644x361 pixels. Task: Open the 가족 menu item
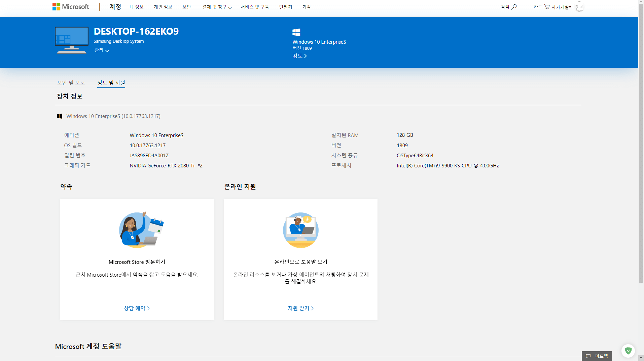click(x=307, y=7)
